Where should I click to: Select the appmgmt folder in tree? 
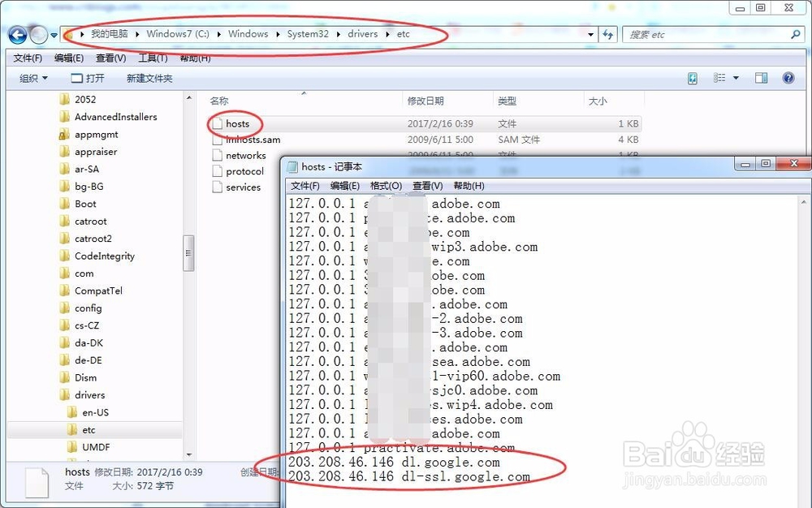(x=96, y=135)
